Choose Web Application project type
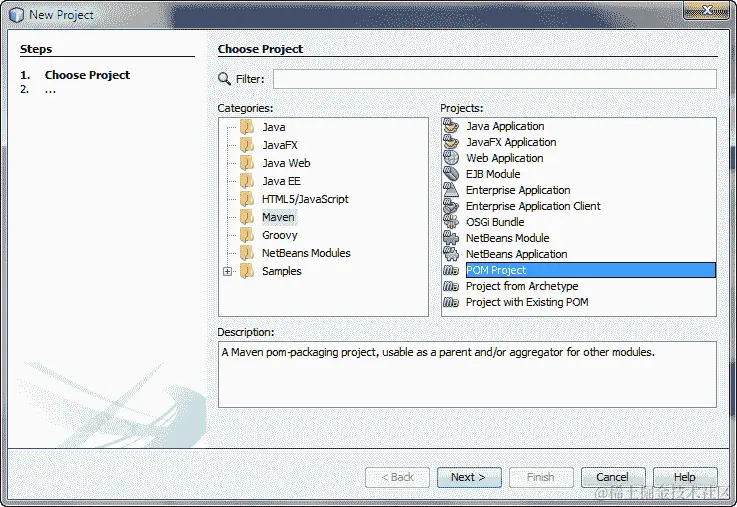The image size is (737, 507). click(x=504, y=158)
